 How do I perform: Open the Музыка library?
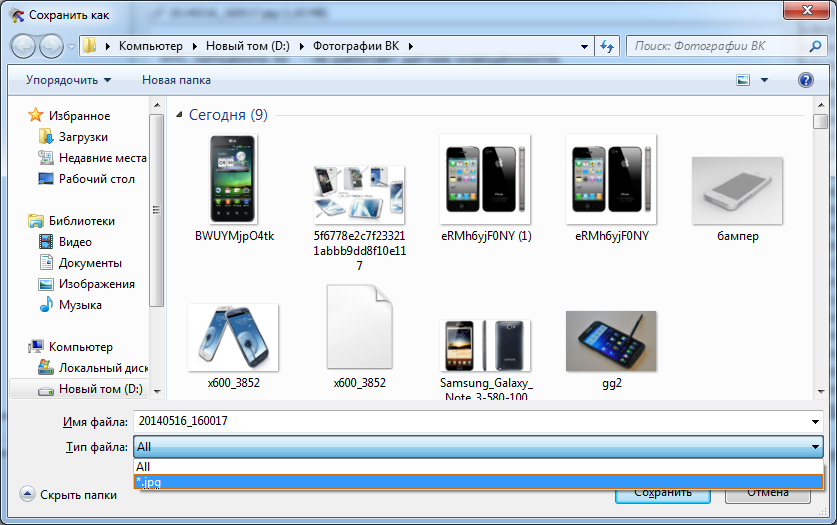[x=80, y=305]
